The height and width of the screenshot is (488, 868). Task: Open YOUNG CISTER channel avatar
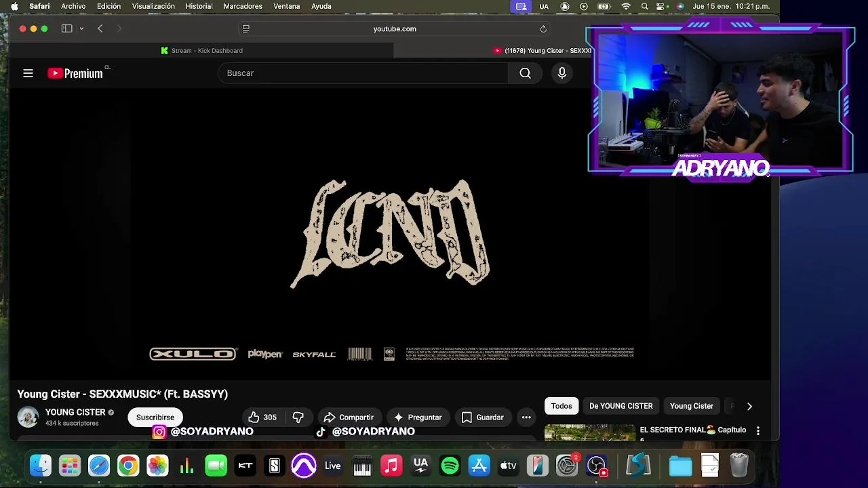click(x=28, y=417)
